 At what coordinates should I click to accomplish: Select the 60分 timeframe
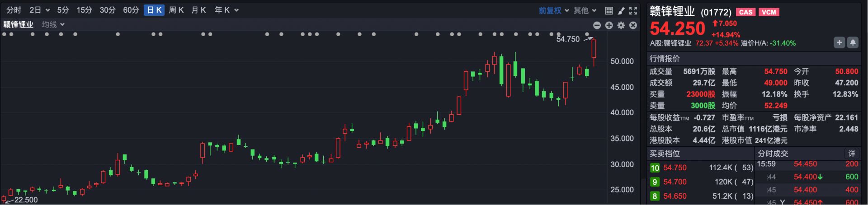click(131, 10)
